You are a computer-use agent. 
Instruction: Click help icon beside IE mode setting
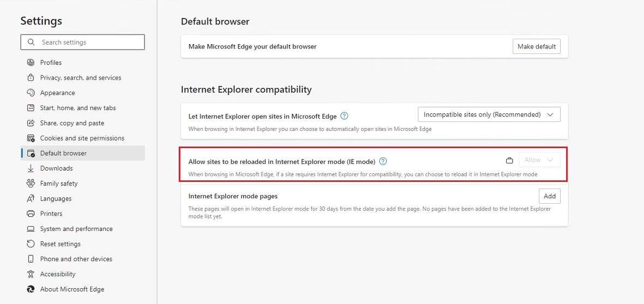[x=383, y=161]
